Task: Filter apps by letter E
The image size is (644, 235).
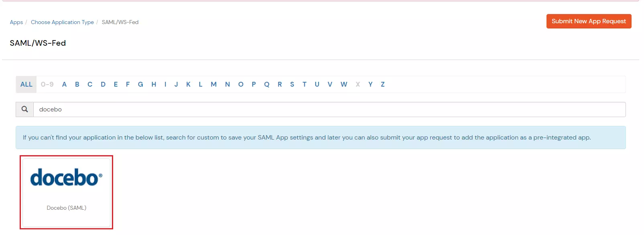Action: pos(116,84)
